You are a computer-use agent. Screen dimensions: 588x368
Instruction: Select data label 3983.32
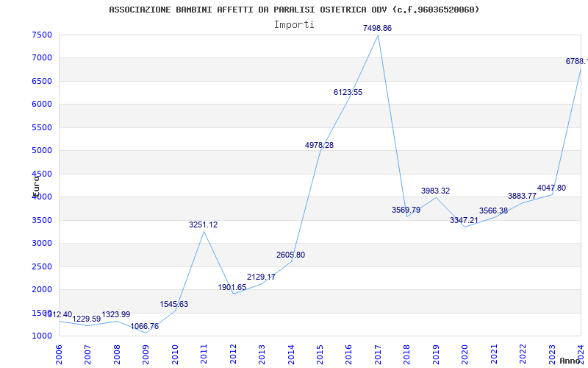(435, 191)
